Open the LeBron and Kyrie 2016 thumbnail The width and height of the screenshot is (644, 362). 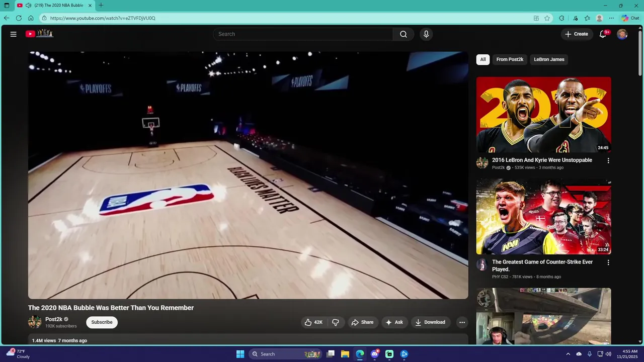pyautogui.click(x=544, y=115)
